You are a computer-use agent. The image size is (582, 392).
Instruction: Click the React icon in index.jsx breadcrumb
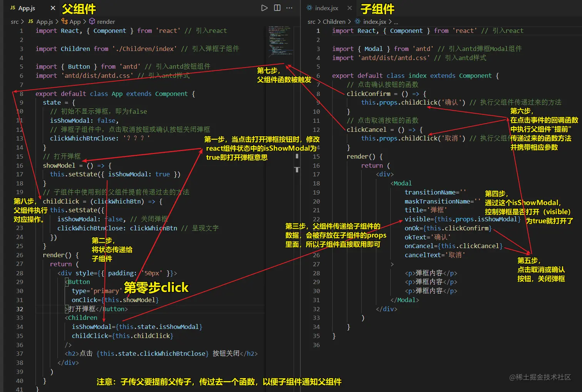click(x=358, y=22)
